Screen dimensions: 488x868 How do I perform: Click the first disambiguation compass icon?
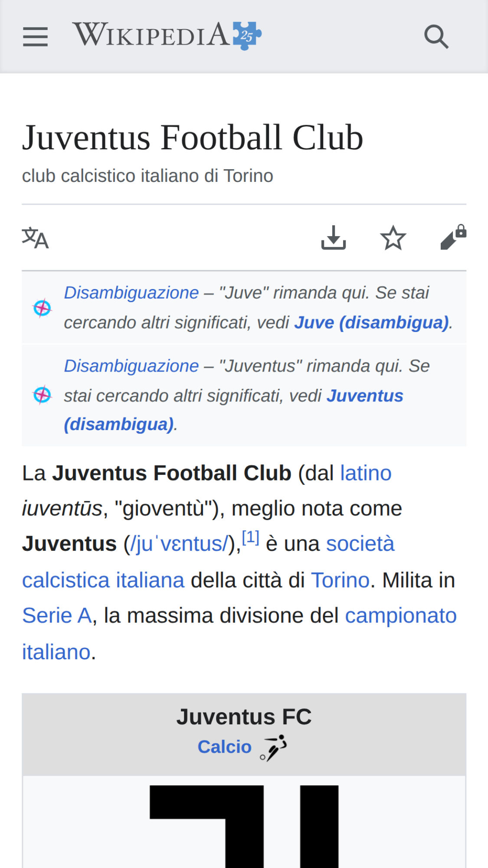(x=42, y=308)
